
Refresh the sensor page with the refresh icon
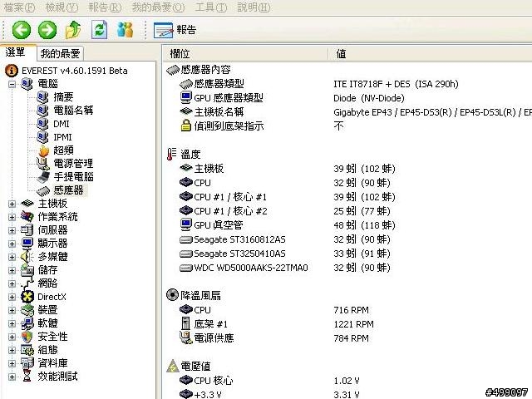[x=100, y=30]
